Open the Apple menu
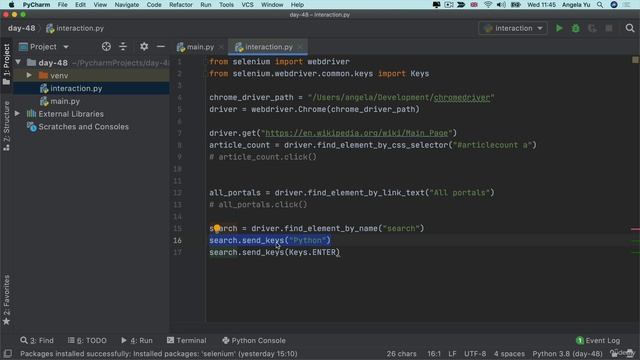The width and height of the screenshot is (640, 360). pyautogui.click(x=11, y=4)
